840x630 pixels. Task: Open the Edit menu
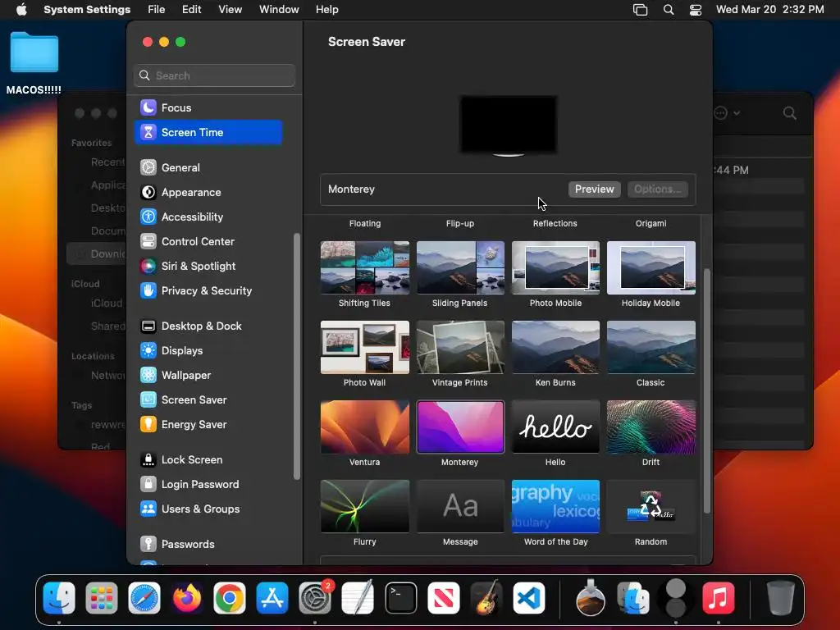(191, 10)
